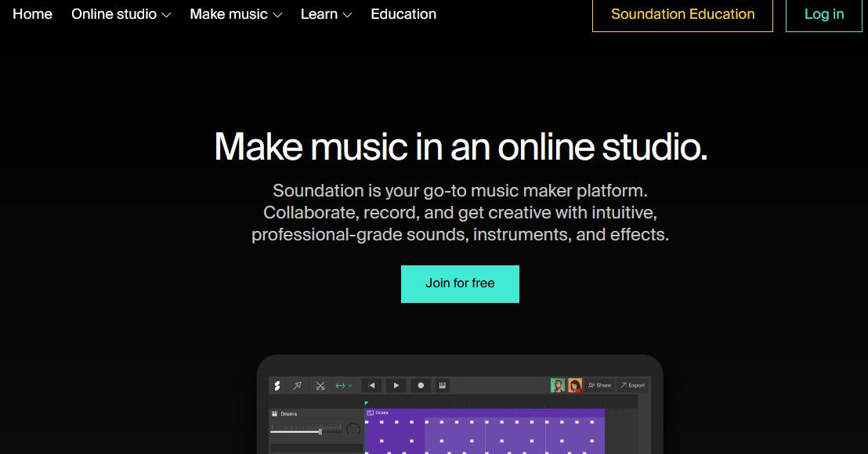Click the Join for free button
868x454 pixels.
click(x=460, y=283)
